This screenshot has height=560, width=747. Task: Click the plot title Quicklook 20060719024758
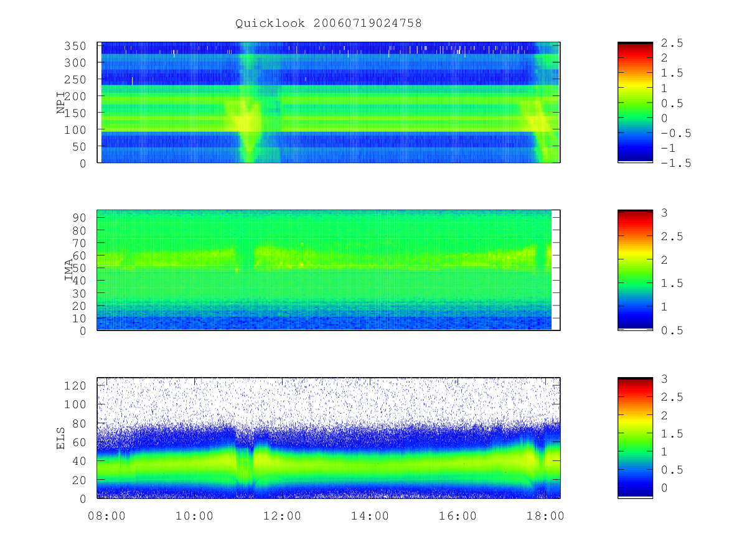click(329, 23)
